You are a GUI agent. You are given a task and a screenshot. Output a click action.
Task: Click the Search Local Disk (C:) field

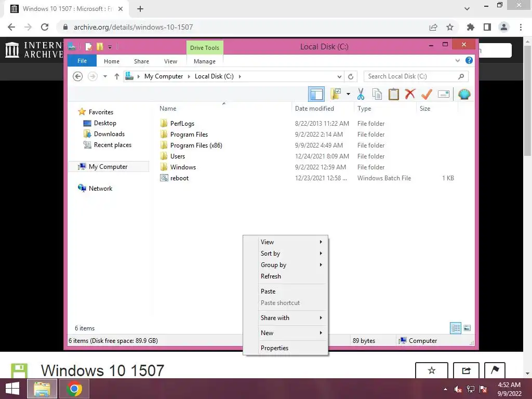point(416,76)
